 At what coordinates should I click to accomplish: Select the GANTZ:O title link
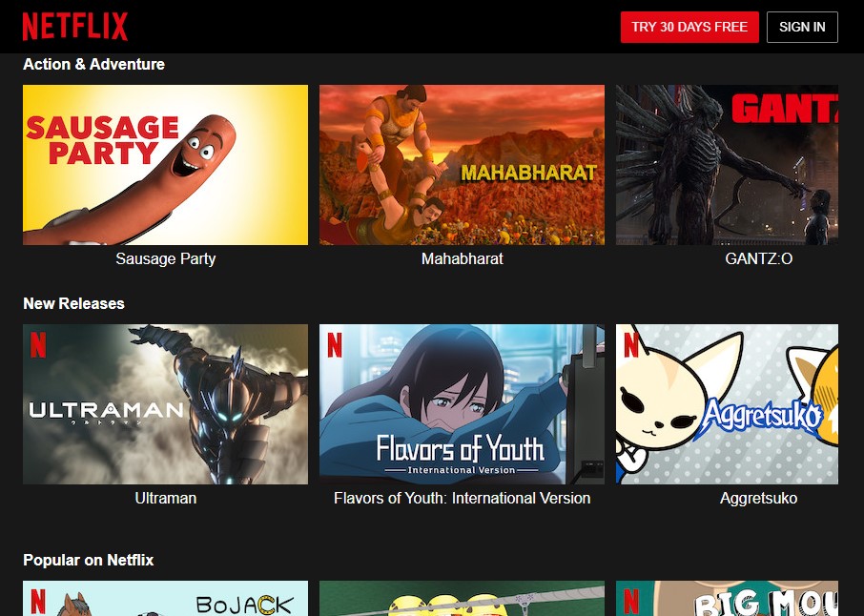(x=759, y=259)
